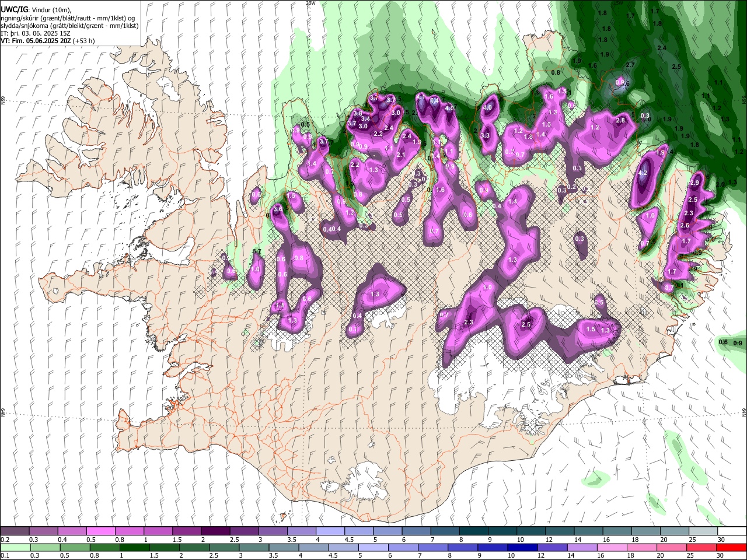Pick the snow legend swatch between 18 and 20

(x=645, y=531)
